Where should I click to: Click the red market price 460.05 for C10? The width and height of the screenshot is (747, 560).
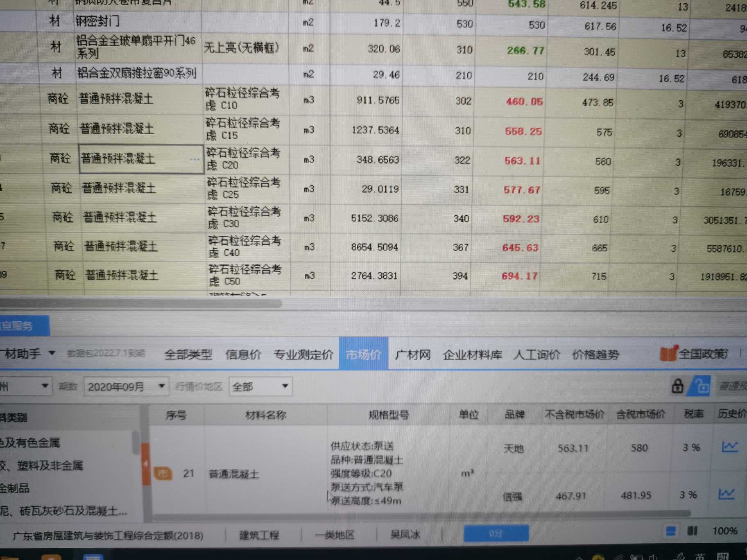[x=524, y=101]
